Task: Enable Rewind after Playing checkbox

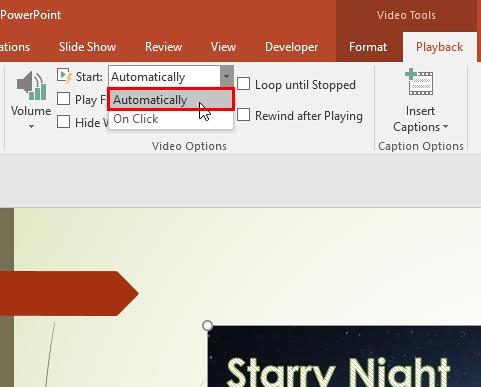Action: point(244,115)
